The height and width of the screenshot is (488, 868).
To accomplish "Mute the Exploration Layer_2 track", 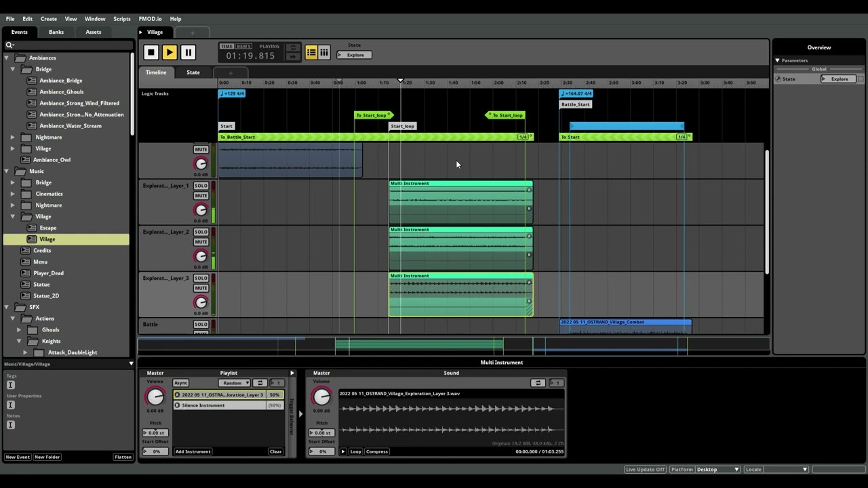I will pyautogui.click(x=201, y=242).
